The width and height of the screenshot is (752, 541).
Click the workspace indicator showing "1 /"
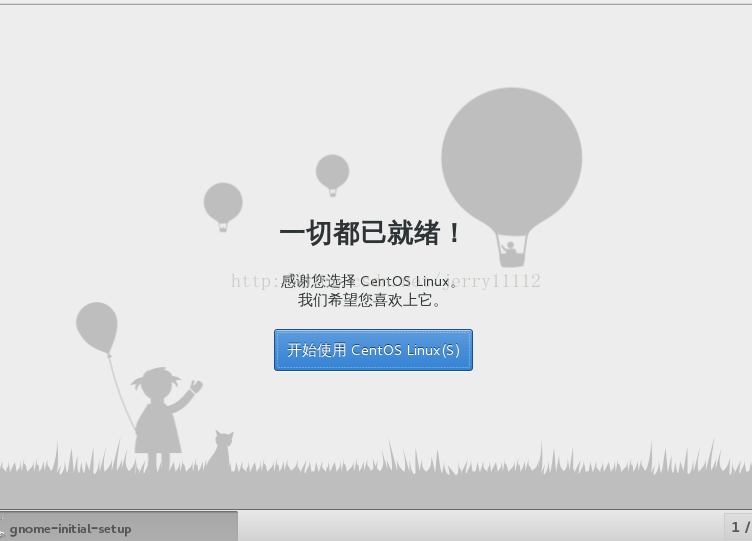point(739,528)
